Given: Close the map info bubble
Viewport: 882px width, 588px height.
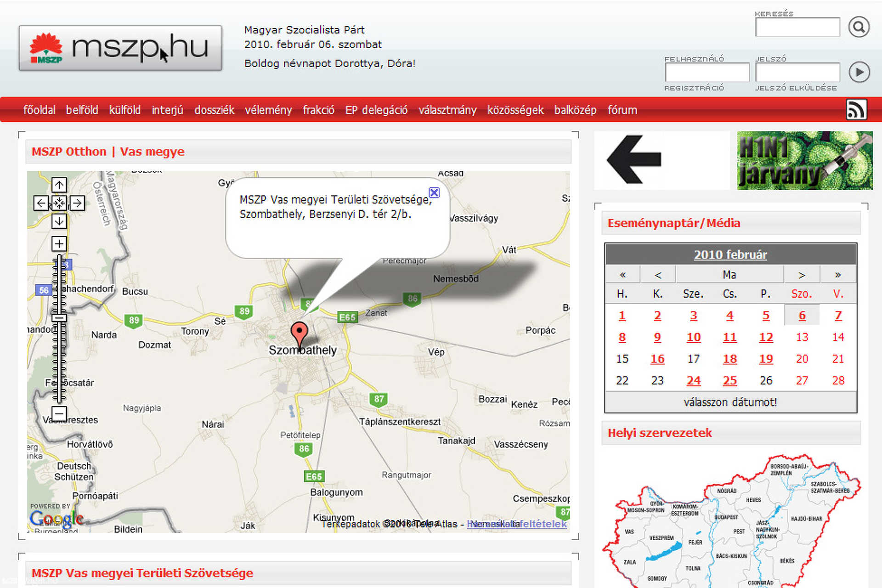Looking at the screenshot, I should pyautogui.click(x=434, y=192).
